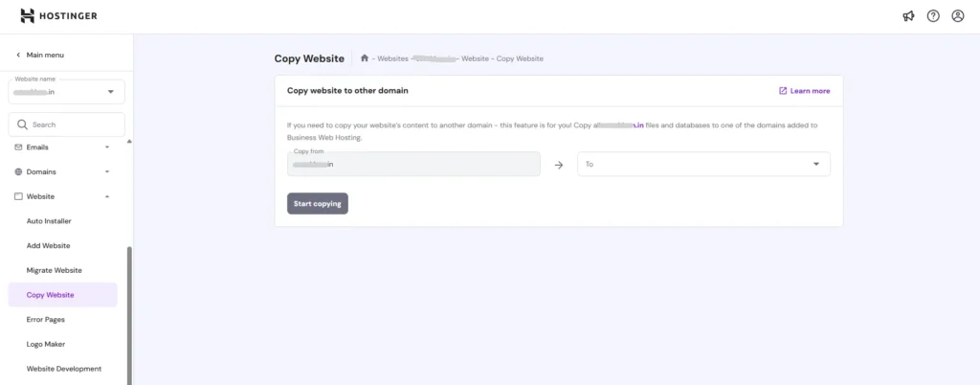Click the Copy from domain field
The width and height of the screenshot is (980, 385).
click(413, 165)
